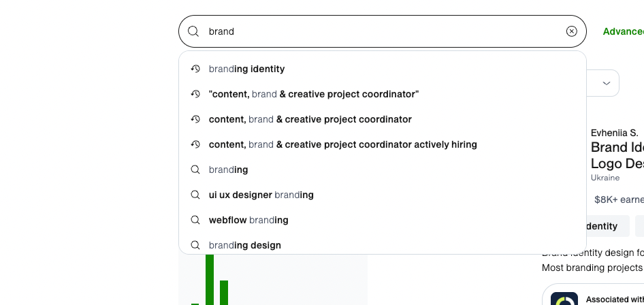Click the identity skill tag

coord(608,226)
